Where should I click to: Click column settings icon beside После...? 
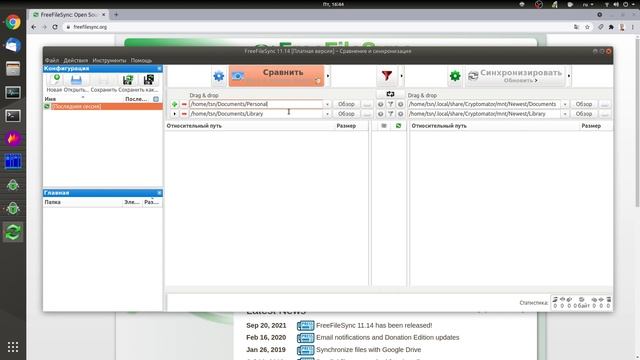(156, 99)
